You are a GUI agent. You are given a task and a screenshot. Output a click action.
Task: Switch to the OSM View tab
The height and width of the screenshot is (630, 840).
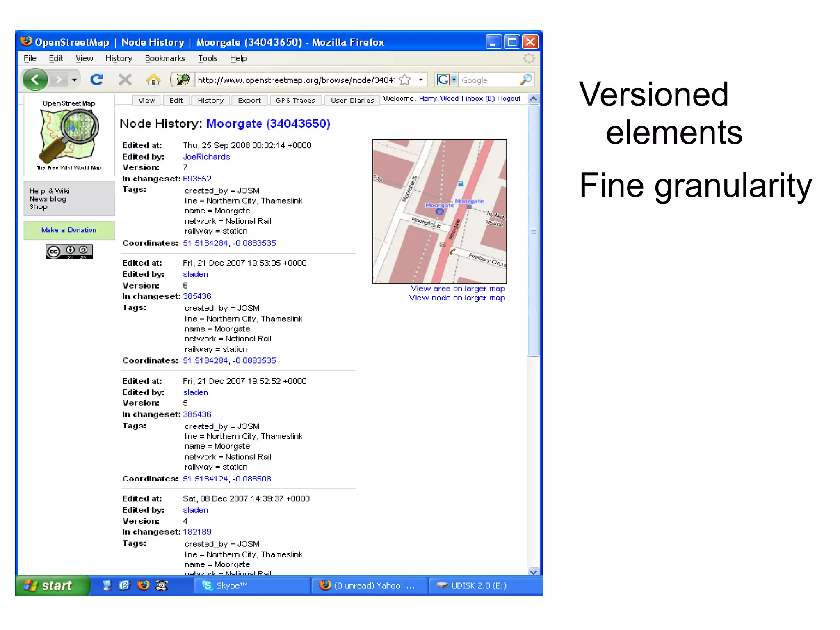[146, 100]
